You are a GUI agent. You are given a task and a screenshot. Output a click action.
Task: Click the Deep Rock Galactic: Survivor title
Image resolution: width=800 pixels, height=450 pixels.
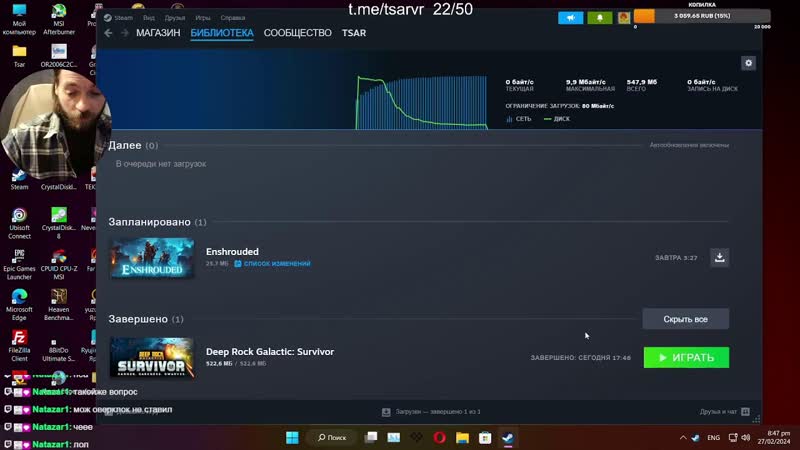point(270,352)
